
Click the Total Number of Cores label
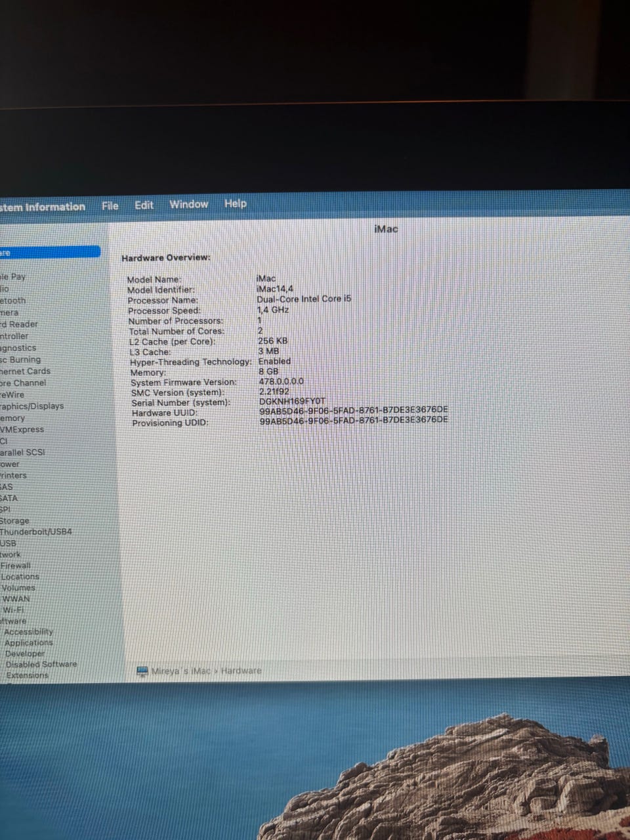[177, 331]
